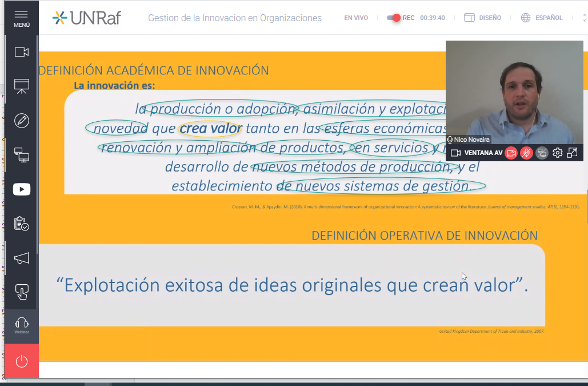Select the pencil whiteboard sidebar icon
The height and width of the screenshot is (386, 588).
(x=21, y=121)
